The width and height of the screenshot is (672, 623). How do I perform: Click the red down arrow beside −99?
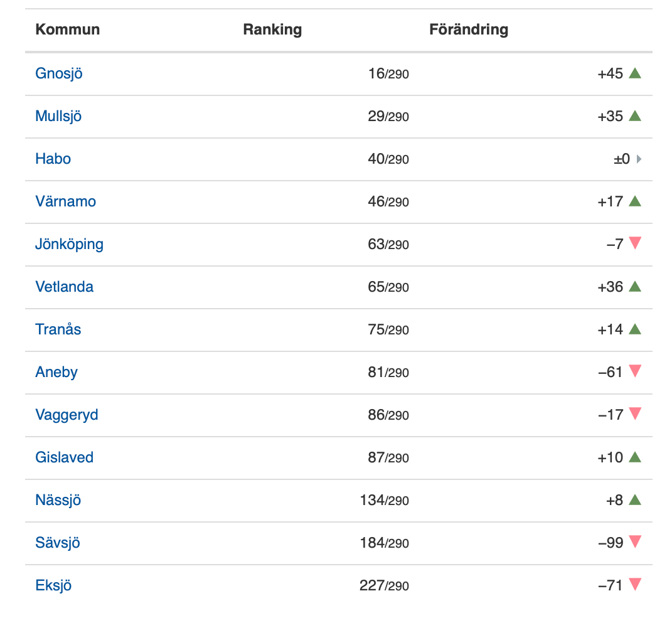[634, 541]
